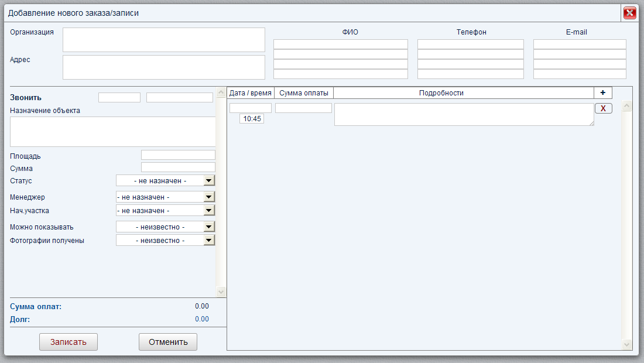Click the Подробности text area
Viewport: 644px width, 363px height.
pyautogui.click(x=464, y=115)
